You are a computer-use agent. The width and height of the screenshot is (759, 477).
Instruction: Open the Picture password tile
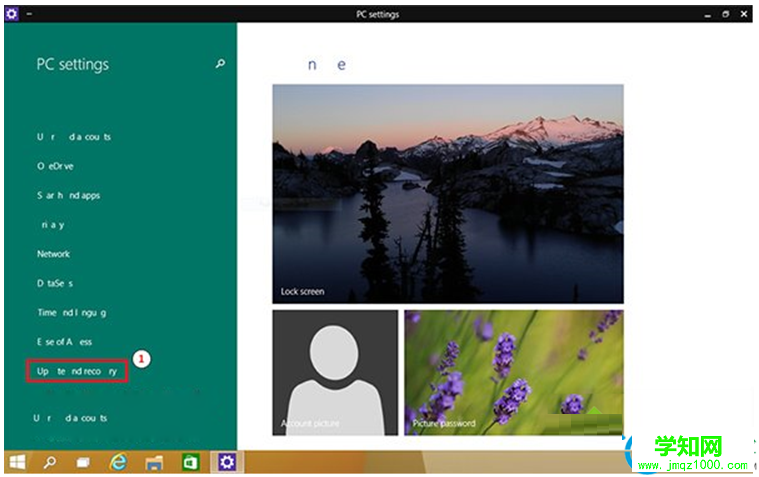[x=513, y=372]
